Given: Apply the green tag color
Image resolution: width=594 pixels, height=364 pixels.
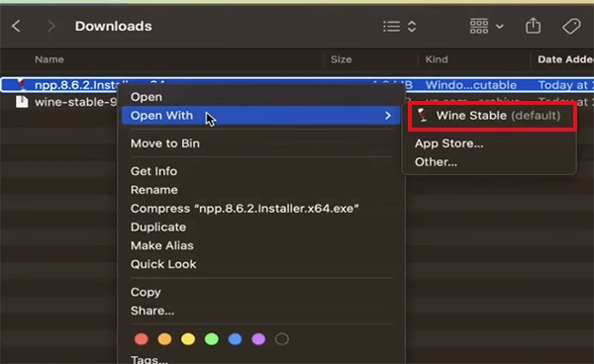Looking at the screenshot, I should click(212, 339).
